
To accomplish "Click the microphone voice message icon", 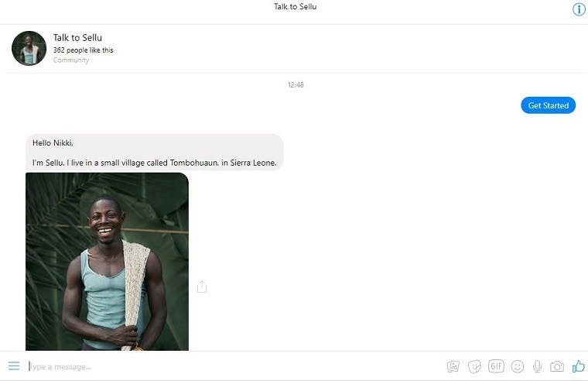I will [537, 366].
